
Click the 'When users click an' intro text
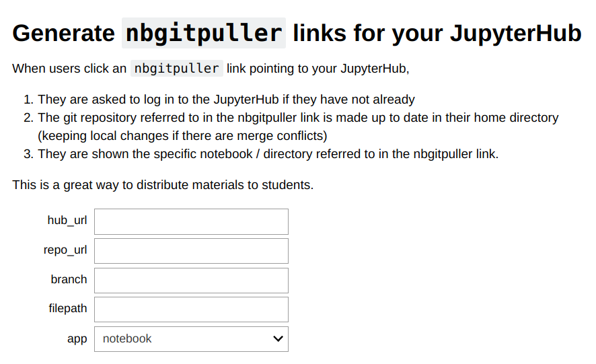tap(69, 69)
